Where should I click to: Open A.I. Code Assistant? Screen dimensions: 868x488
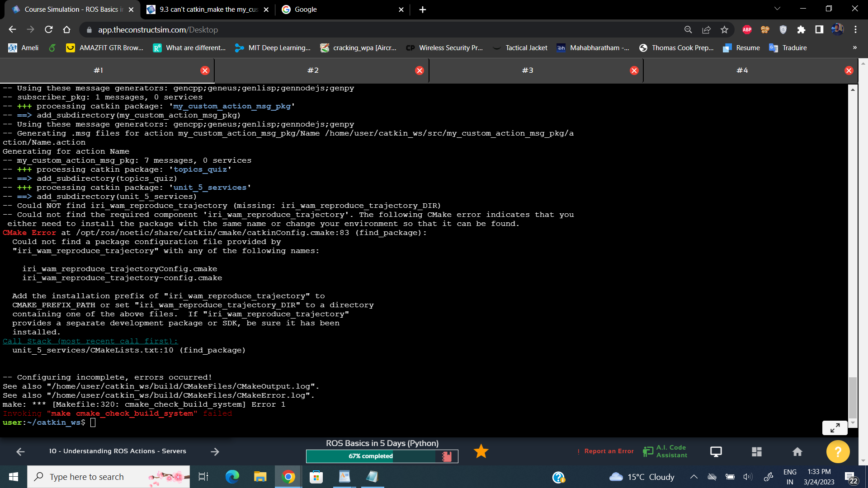(665, 451)
